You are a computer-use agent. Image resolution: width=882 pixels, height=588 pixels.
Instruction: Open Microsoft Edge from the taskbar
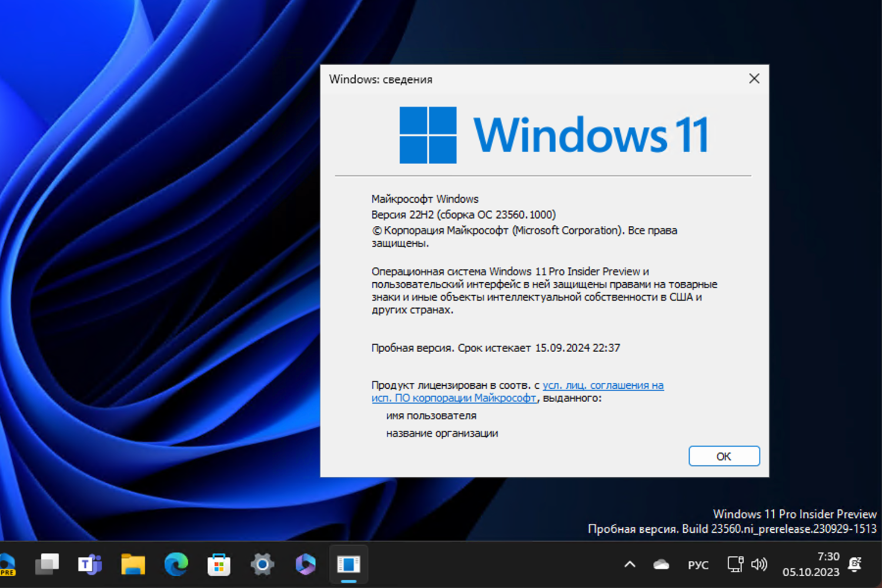pyautogui.click(x=176, y=564)
